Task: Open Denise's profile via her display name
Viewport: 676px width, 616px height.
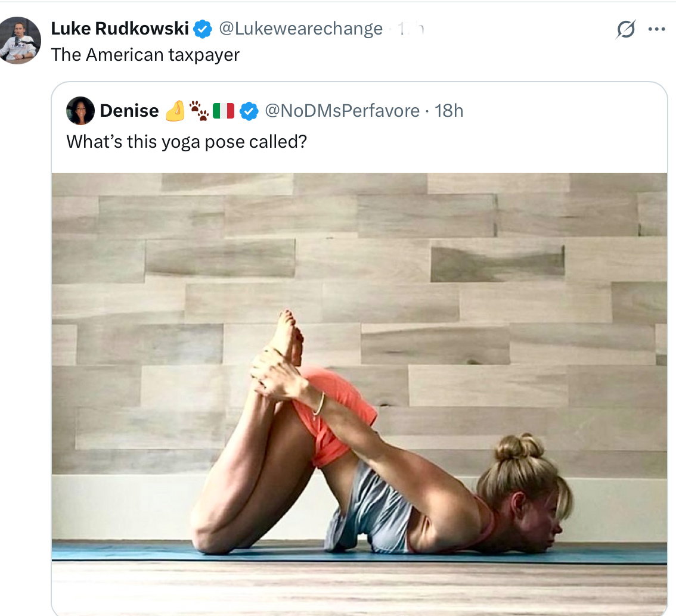Action: click(129, 111)
